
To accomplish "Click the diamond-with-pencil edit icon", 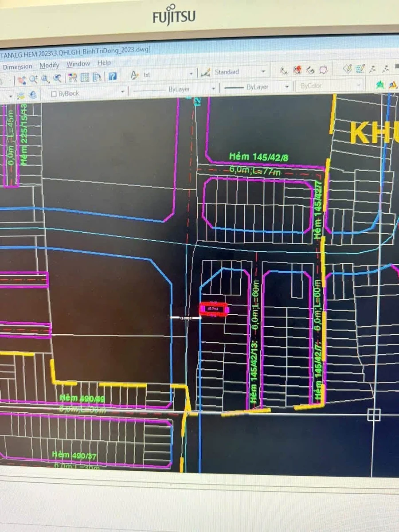I will pyautogui.click(x=348, y=68).
